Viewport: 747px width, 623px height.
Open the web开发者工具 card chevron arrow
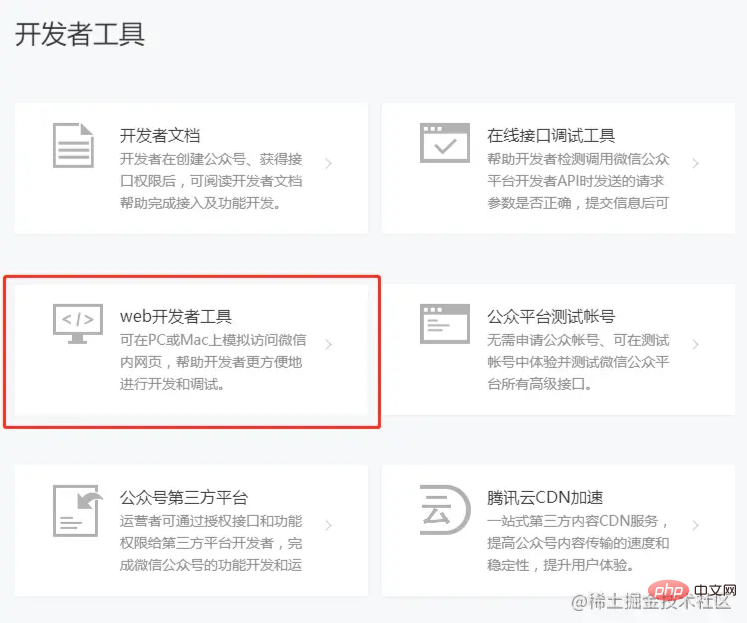(328, 344)
